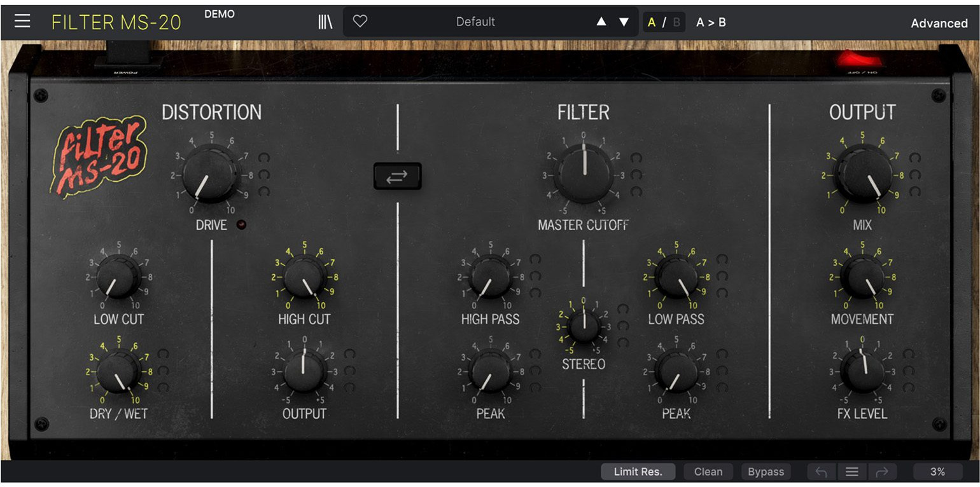This screenshot has width=980, height=487.
Task: Copy A to B settings
Action: click(711, 22)
